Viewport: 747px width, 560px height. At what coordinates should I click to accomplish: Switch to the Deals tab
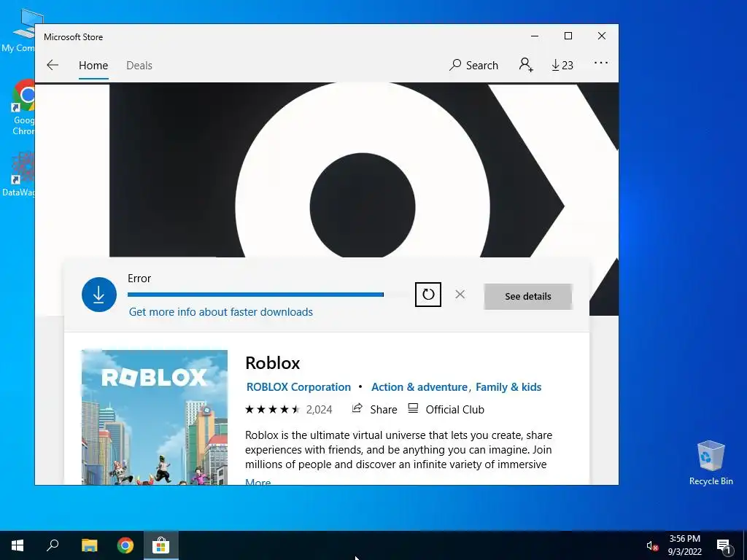tap(139, 65)
